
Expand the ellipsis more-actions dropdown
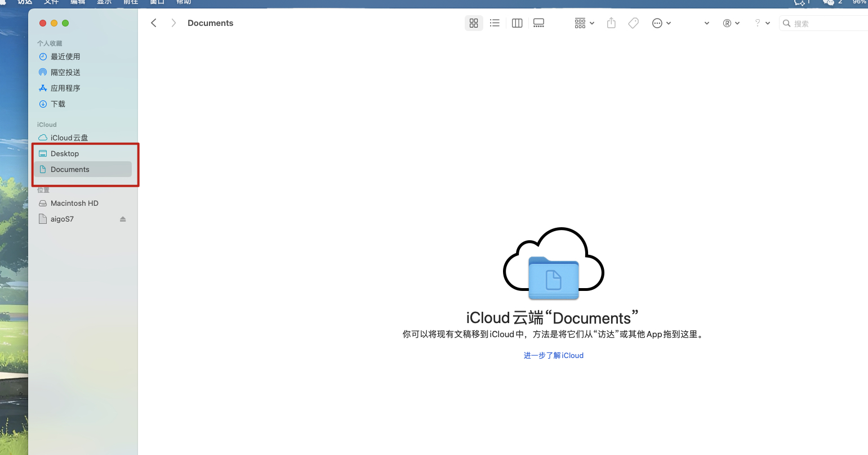pos(661,23)
